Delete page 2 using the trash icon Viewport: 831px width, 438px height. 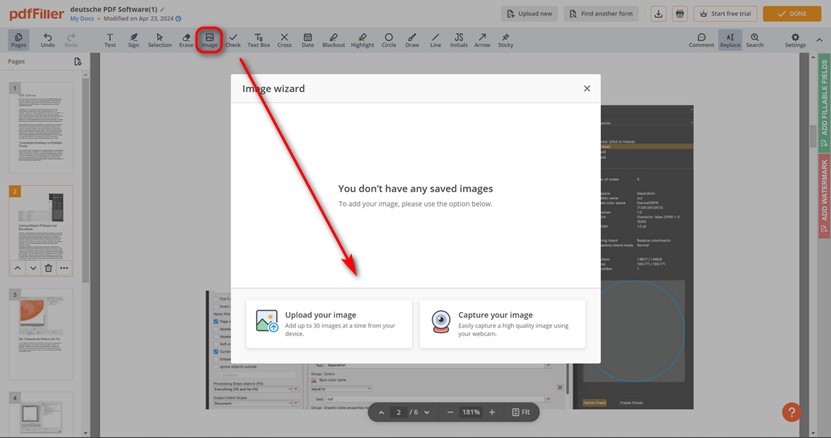(48, 268)
